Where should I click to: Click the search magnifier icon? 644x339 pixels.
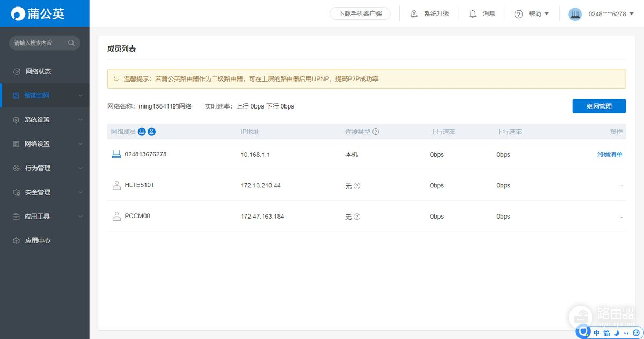71,43
